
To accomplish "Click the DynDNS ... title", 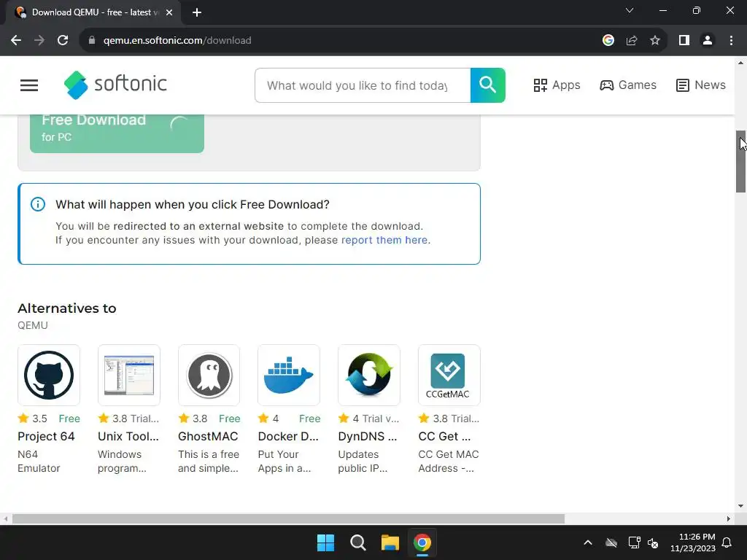I will (x=368, y=436).
